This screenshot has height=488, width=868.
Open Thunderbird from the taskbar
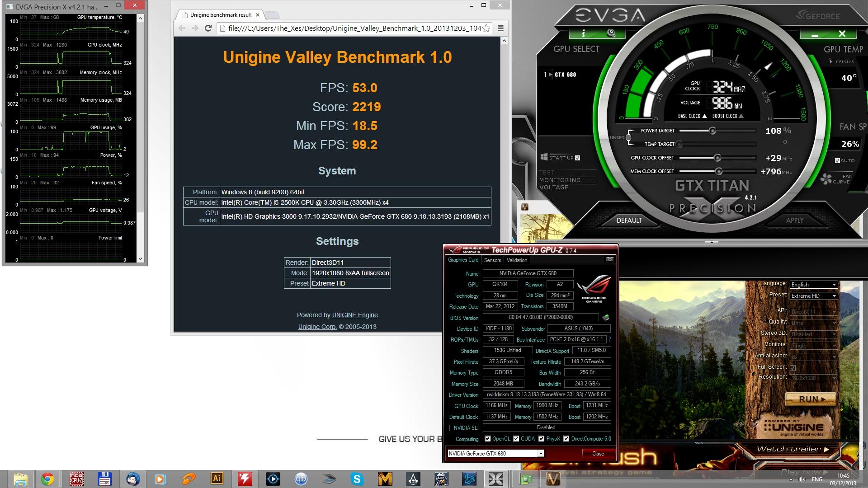coord(132,479)
